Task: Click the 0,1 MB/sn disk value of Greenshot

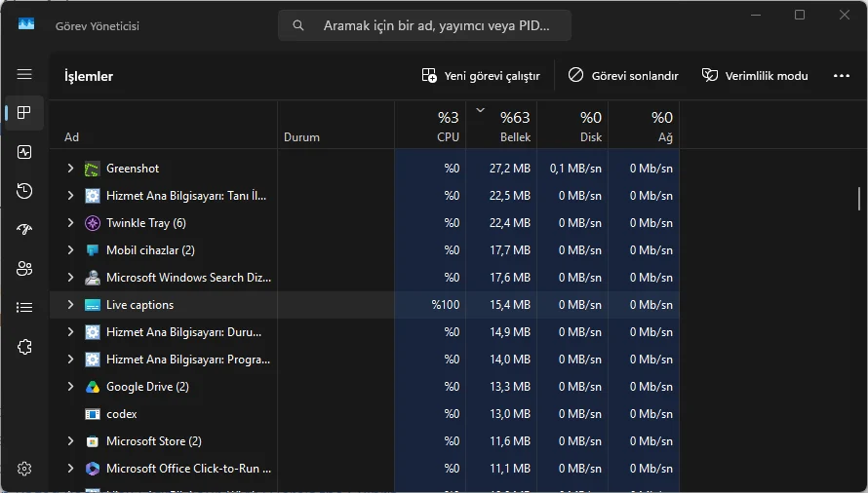Action: click(x=575, y=169)
